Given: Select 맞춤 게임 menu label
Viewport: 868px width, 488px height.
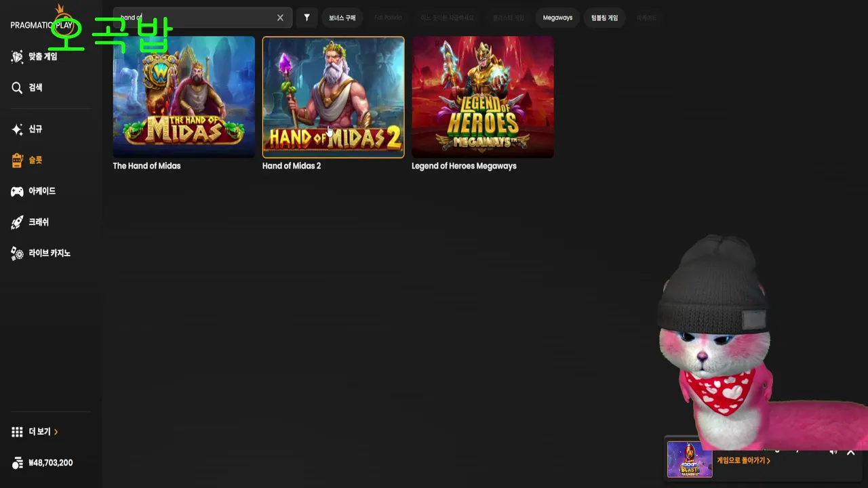Looking at the screenshot, I should click(43, 57).
